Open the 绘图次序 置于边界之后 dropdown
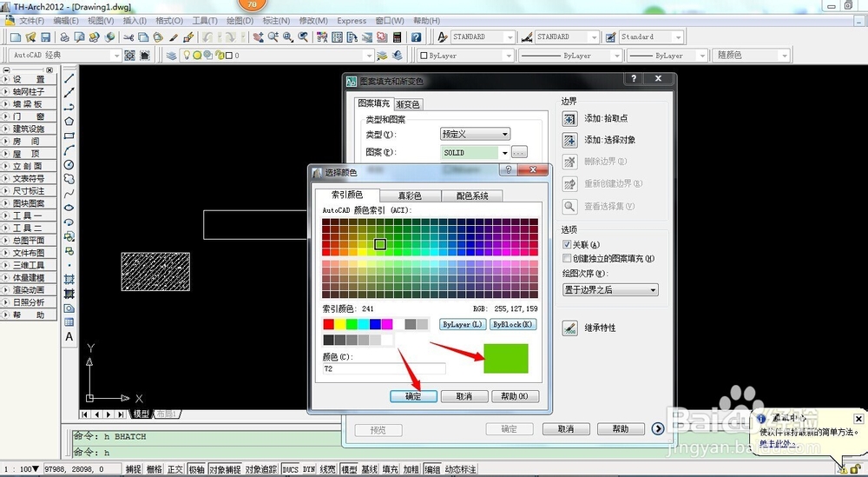868x477 pixels. 610,289
